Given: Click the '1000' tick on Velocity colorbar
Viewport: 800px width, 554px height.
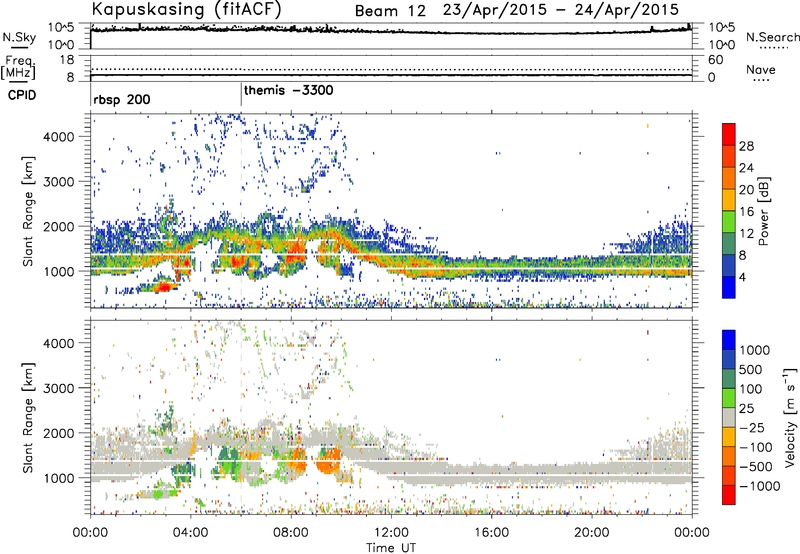Looking at the screenshot, I should (x=755, y=350).
